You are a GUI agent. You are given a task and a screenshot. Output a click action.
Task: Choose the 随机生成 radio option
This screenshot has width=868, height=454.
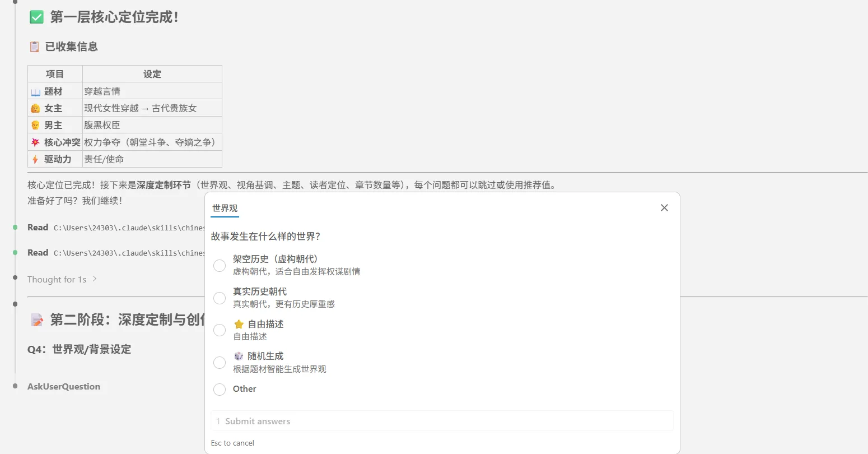220,363
